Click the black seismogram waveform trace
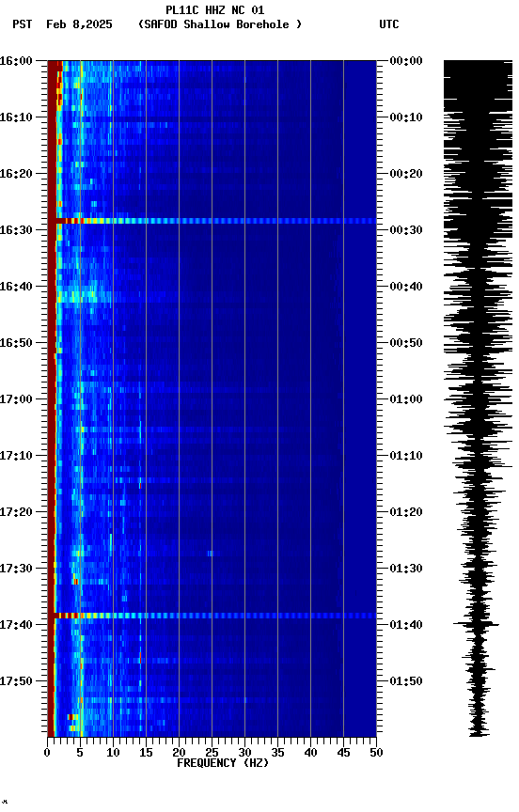Image resolution: width=519 pixels, height=812 pixels. 478,398
